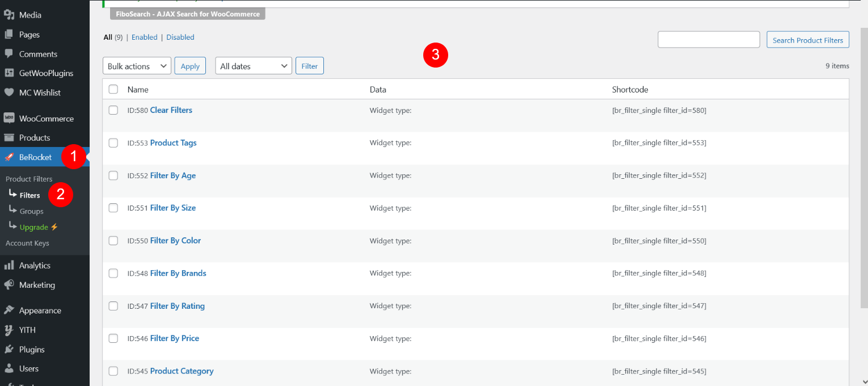Click the WooCommerce logo icon
Image resolution: width=868 pixels, height=386 pixels.
point(9,119)
